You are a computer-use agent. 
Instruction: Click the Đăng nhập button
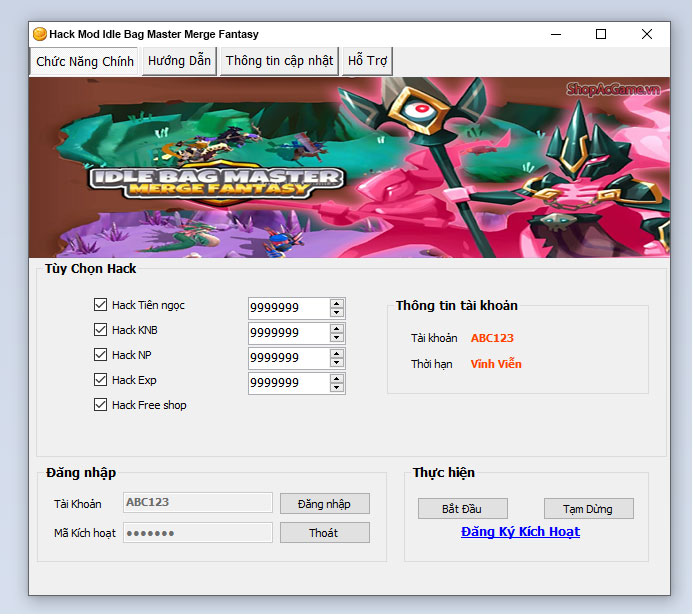point(324,504)
